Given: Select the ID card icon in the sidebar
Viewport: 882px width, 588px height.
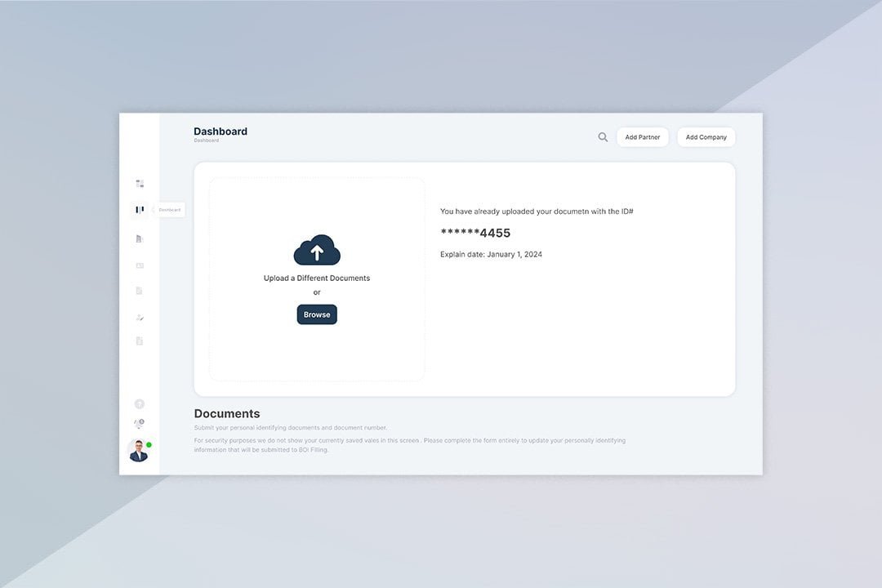Looking at the screenshot, I should point(139,265).
